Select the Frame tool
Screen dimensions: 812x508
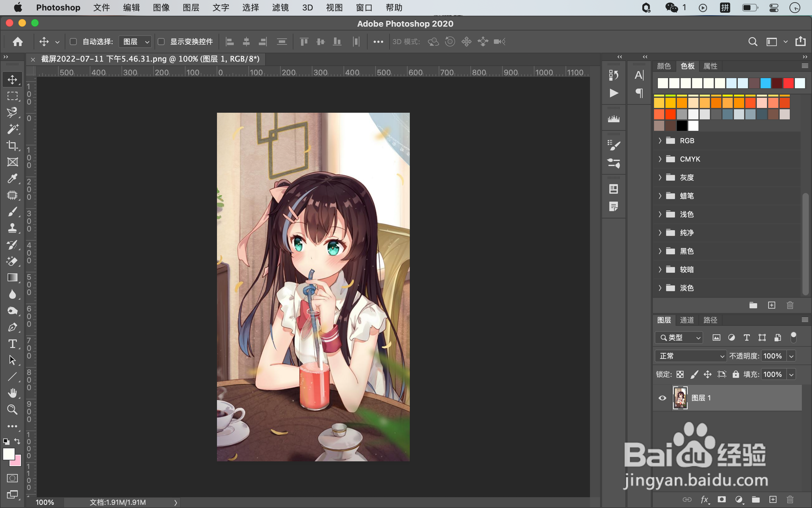pos(13,162)
